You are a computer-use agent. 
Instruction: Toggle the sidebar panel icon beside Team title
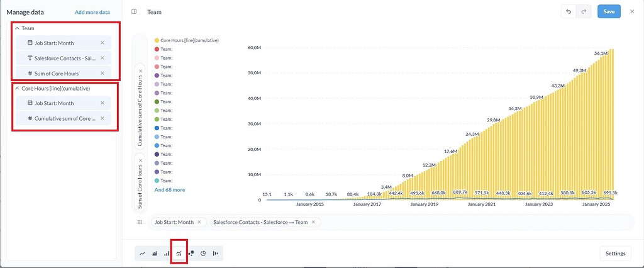click(134, 12)
